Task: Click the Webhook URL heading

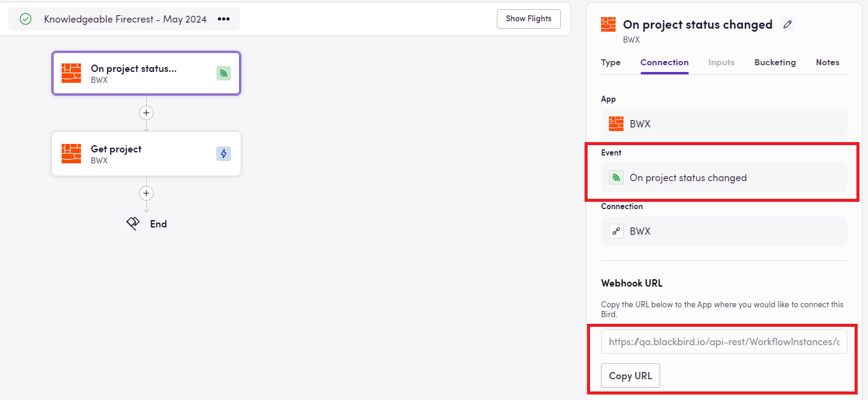Action: click(631, 283)
